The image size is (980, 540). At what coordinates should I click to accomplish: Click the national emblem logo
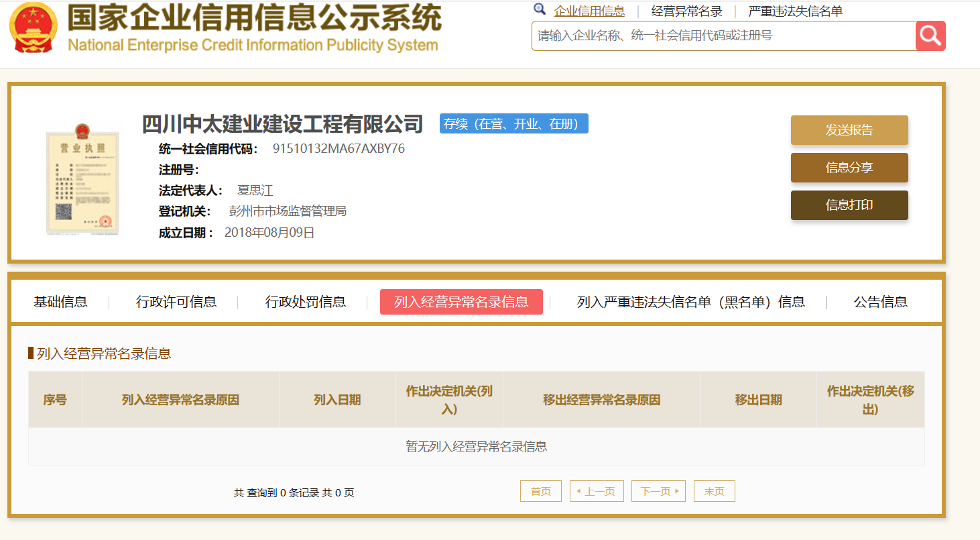click(x=34, y=28)
